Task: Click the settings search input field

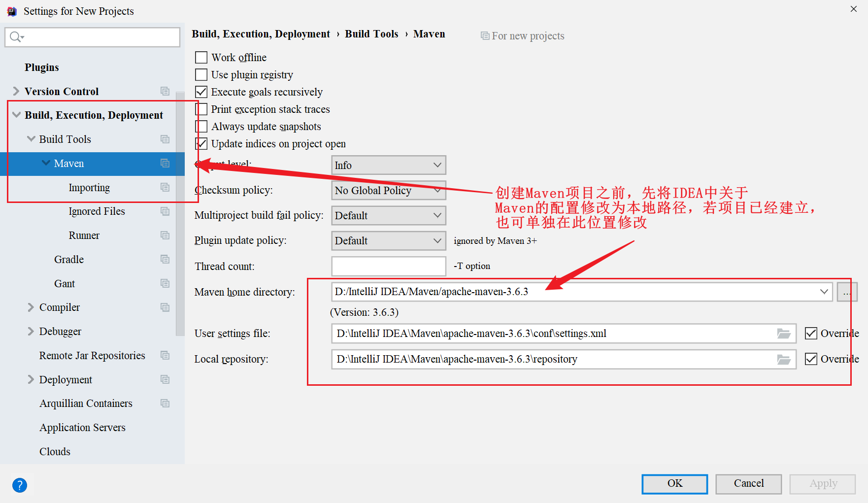Action: 92,37
